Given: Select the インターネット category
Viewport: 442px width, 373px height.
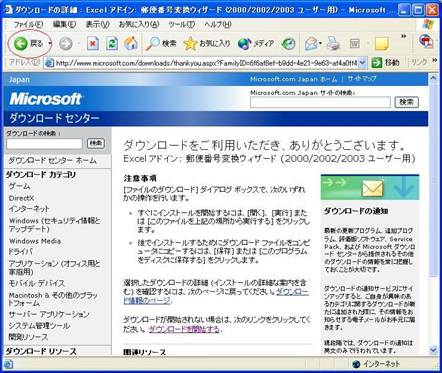Looking at the screenshot, I should click(29, 209).
